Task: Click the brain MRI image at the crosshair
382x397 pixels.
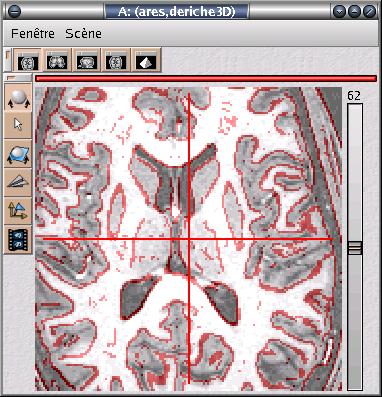Action: point(189,239)
